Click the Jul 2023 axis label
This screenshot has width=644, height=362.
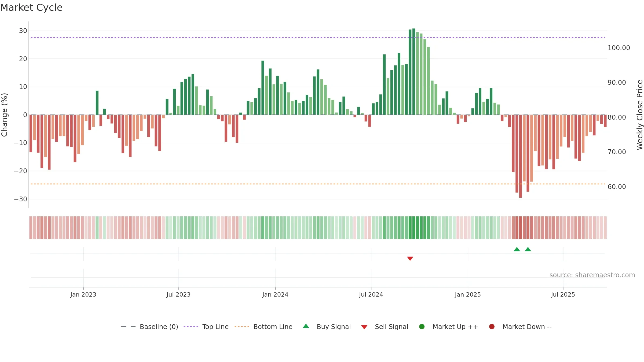(x=178, y=294)
